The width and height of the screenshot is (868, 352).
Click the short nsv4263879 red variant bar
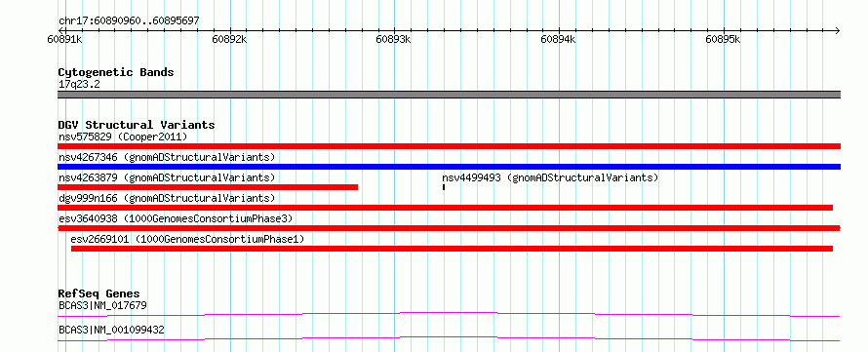click(x=208, y=187)
